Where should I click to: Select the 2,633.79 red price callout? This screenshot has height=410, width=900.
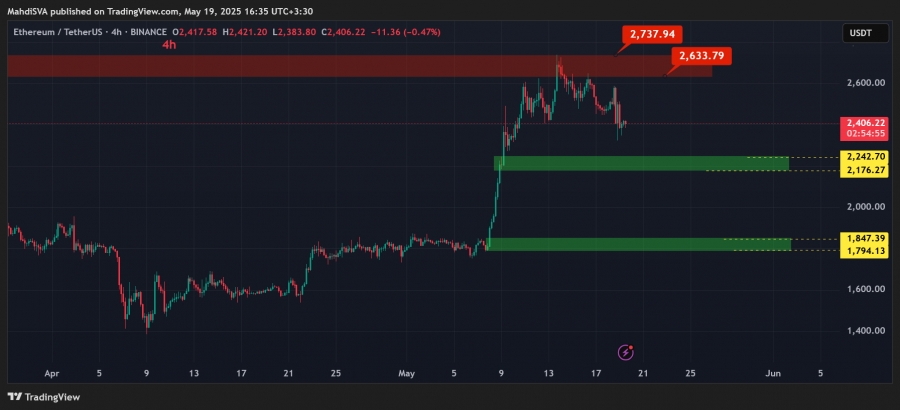tap(701, 56)
